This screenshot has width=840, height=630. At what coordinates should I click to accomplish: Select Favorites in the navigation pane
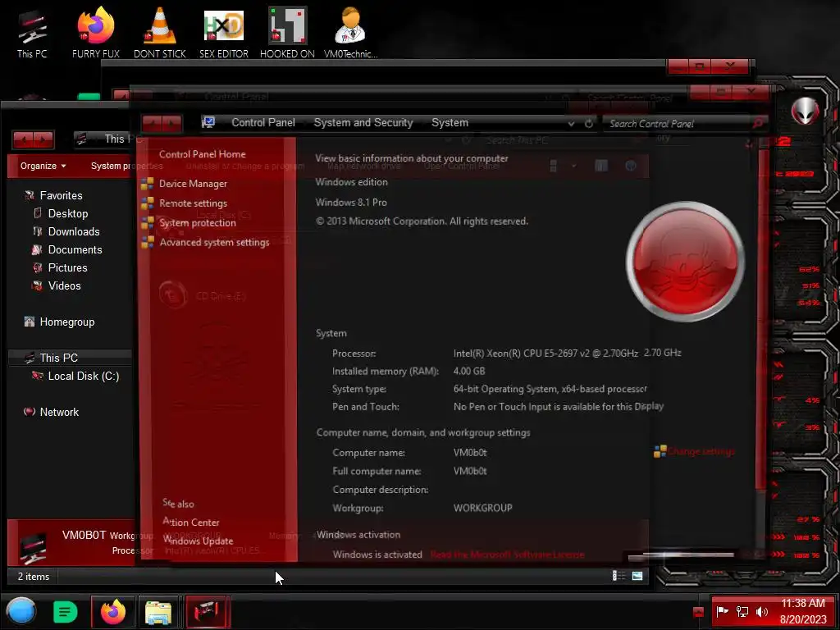[x=61, y=195]
